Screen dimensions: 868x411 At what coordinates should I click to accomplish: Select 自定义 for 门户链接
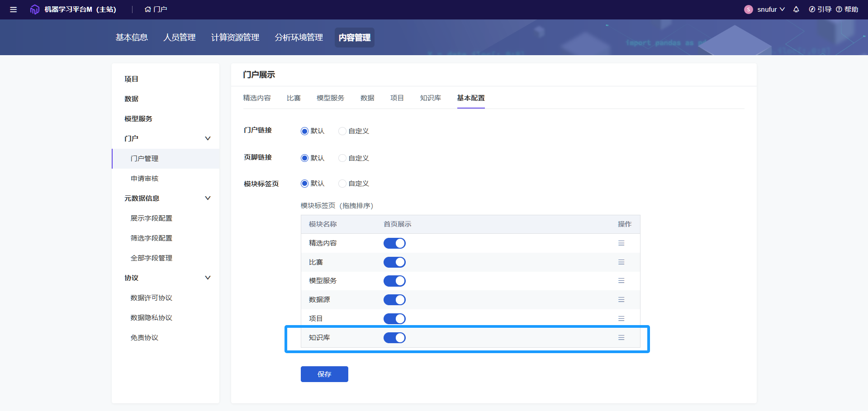pyautogui.click(x=342, y=131)
